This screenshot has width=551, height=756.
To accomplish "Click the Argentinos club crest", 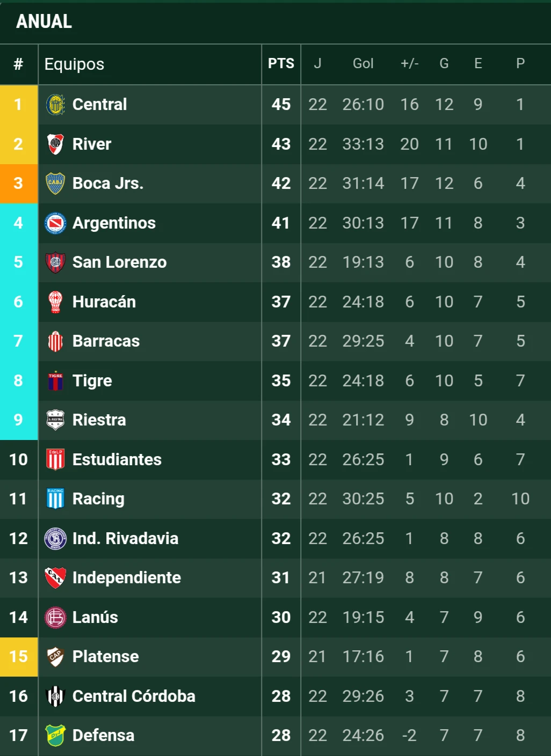I will (55, 223).
